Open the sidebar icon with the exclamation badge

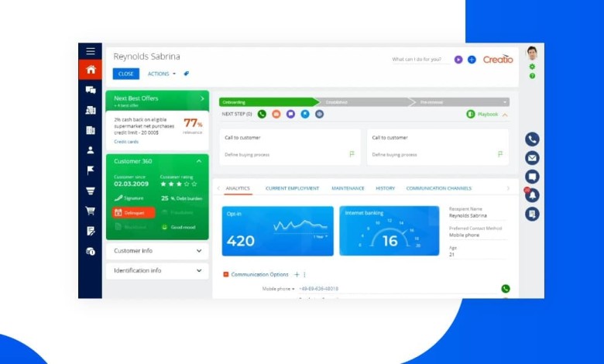[91, 252]
